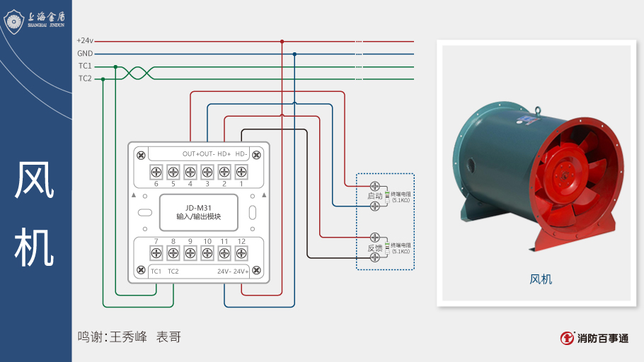The width and height of the screenshot is (644, 362).
Task: Click the top-left module mounting screw
Action: 141,155
